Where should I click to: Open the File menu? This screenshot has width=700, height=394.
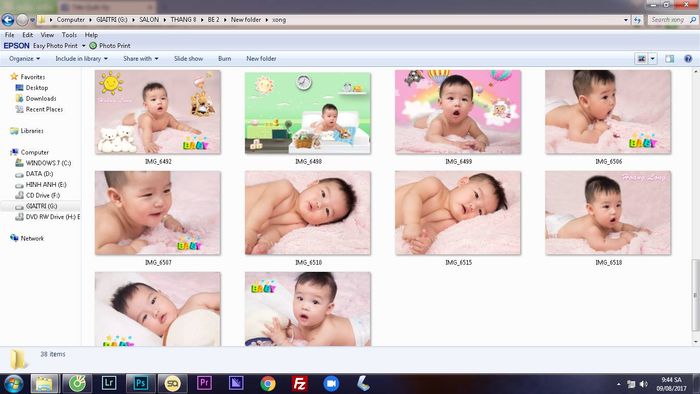pos(9,35)
